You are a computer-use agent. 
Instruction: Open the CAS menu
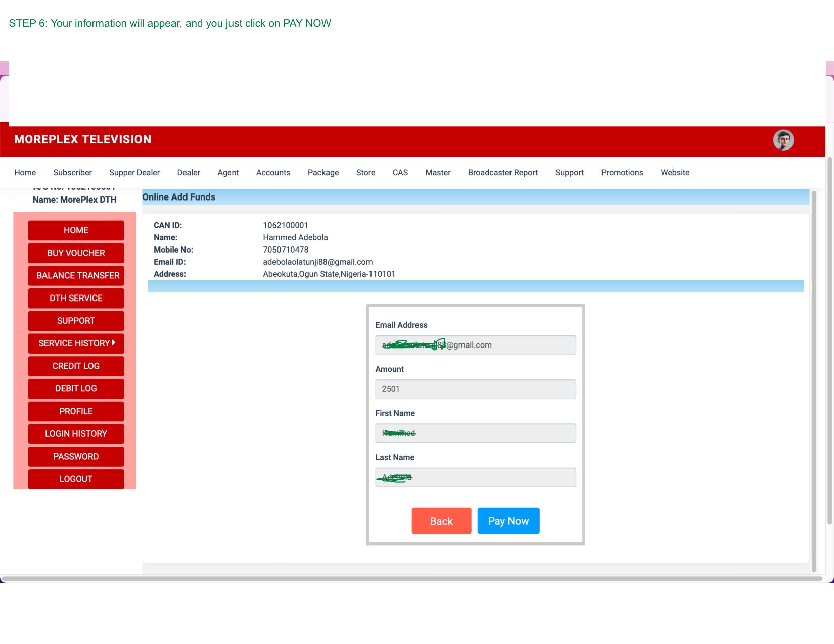[x=400, y=173]
